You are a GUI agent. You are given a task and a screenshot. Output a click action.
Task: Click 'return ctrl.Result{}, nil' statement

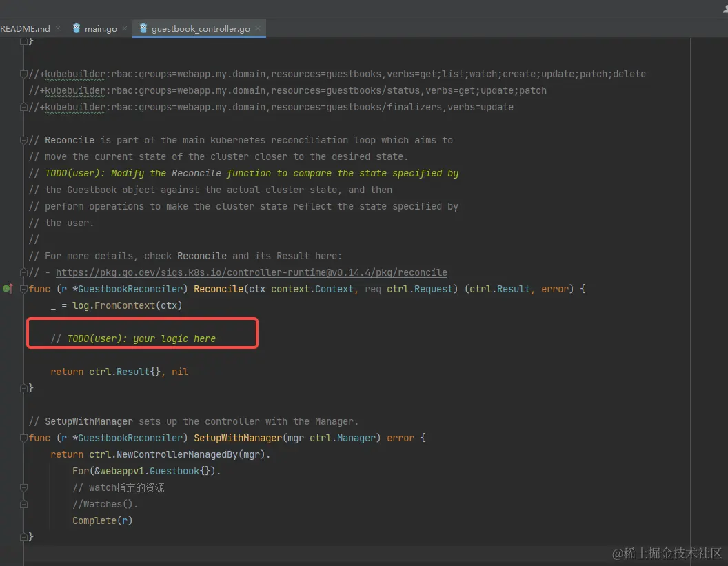click(119, 372)
